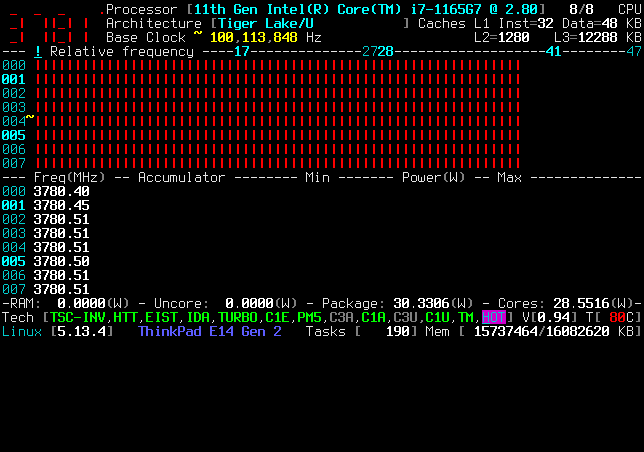
Task: Select ratio marker 2728 on frequency scale
Action: [x=377, y=52]
